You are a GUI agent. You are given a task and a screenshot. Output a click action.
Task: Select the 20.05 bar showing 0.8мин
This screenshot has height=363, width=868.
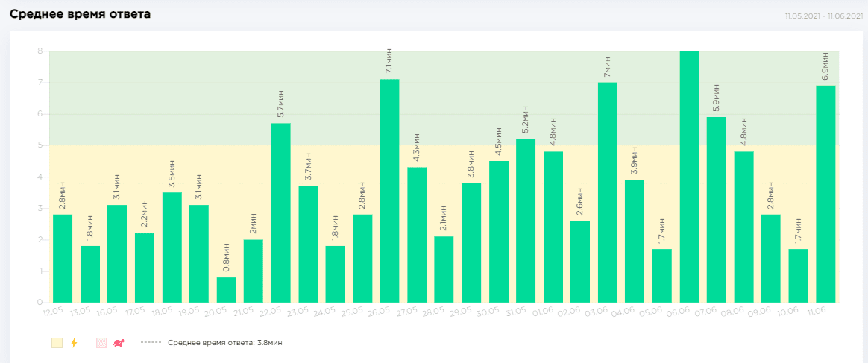(226, 290)
